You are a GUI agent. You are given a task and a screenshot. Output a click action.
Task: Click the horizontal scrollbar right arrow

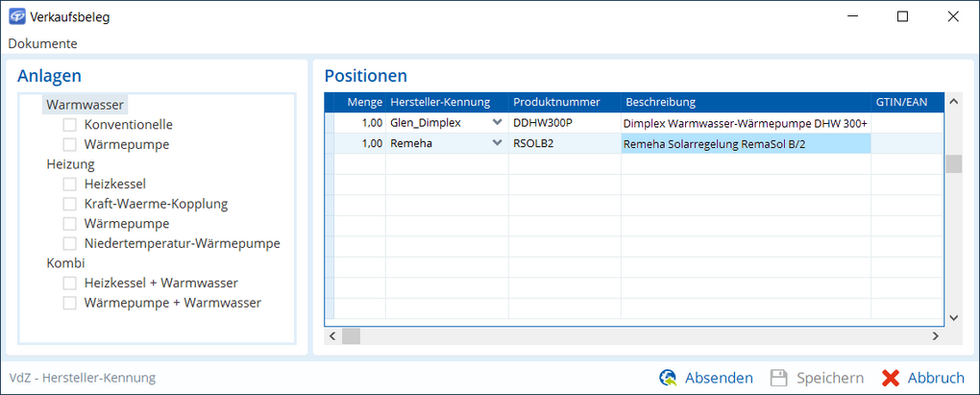933,336
